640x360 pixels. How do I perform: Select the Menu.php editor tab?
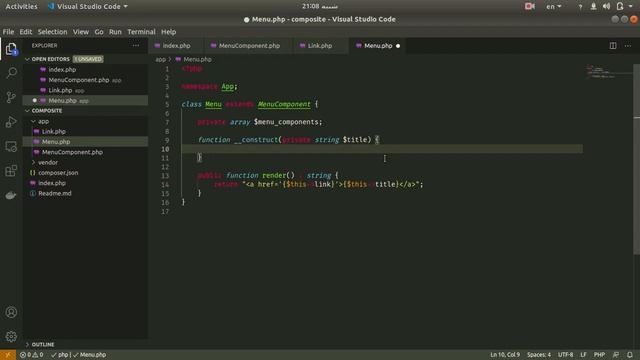coord(378,46)
